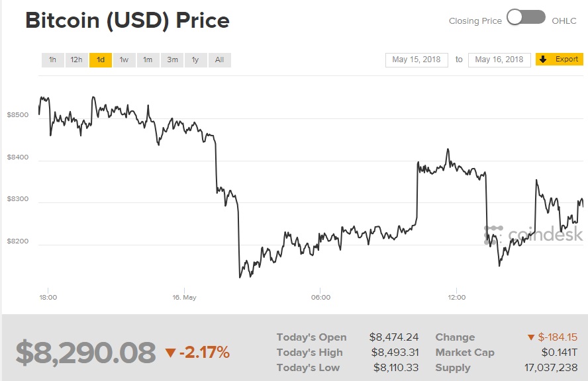Screen dimensions: 588x381
Task: Edit the May 15, 2018 start date
Action: 416,60
